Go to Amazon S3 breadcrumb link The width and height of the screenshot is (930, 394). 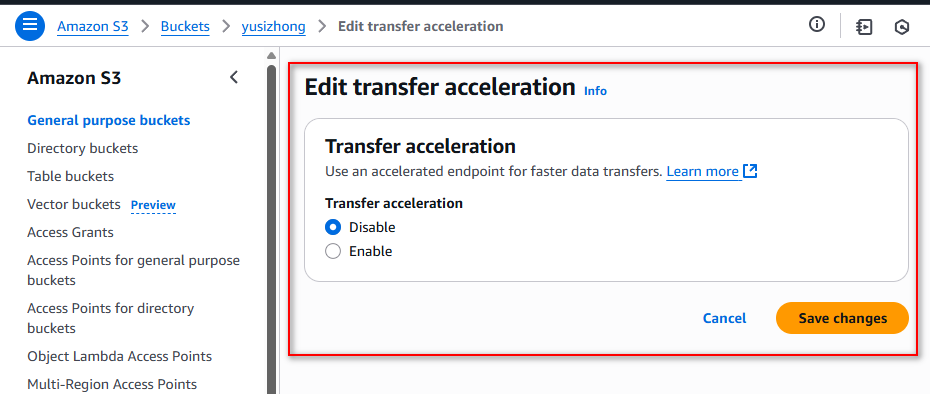pyautogui.click(x=93, y=26)
